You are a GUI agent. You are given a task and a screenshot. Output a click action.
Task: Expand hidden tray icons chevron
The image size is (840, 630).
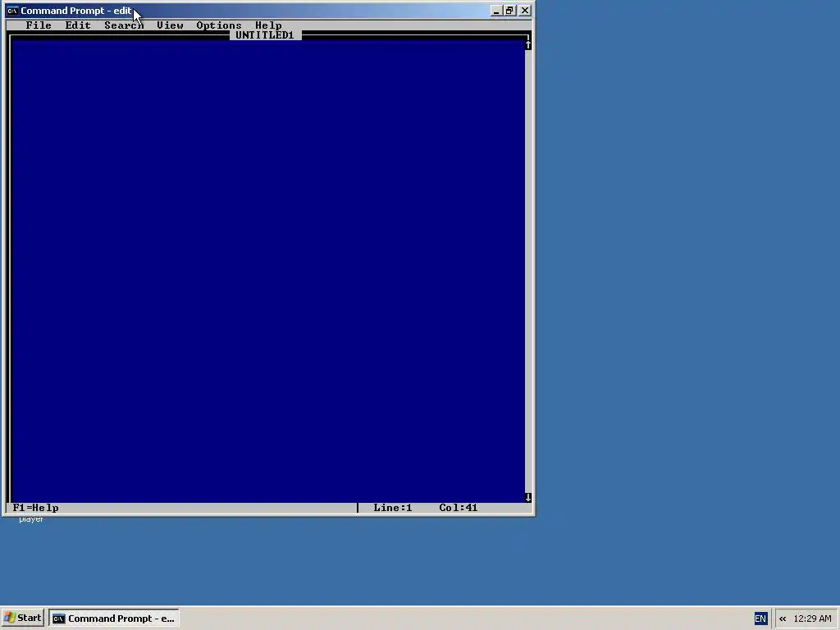pyautogui.click(x=783, y=619)
